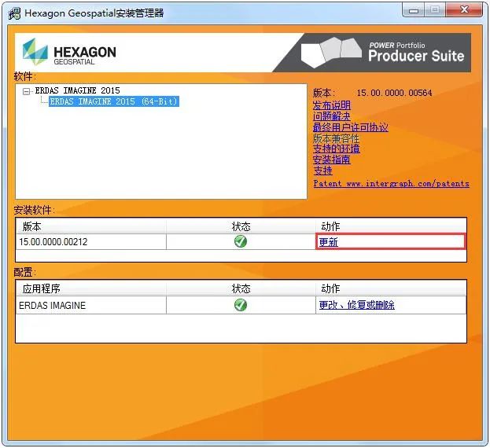Open the 问题解决 link
This screenshot has width=490, height=448.
tap(332, 116)
